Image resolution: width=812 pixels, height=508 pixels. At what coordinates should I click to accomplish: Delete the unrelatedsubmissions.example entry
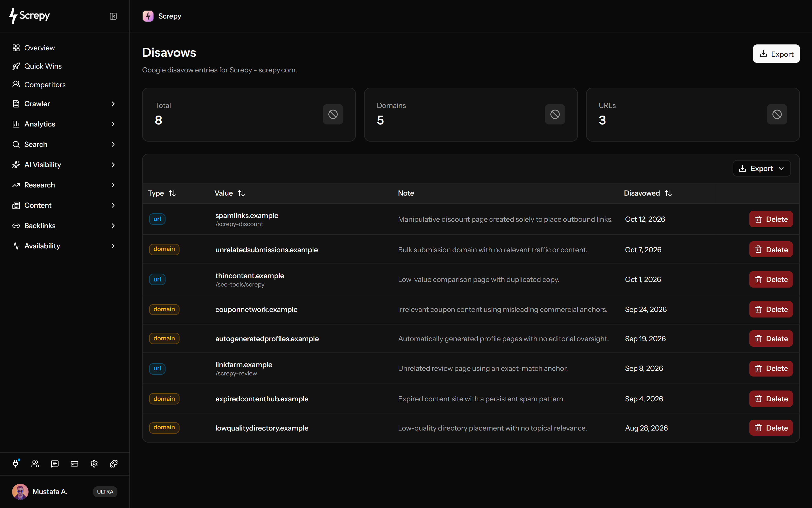(x=771, y=250)
